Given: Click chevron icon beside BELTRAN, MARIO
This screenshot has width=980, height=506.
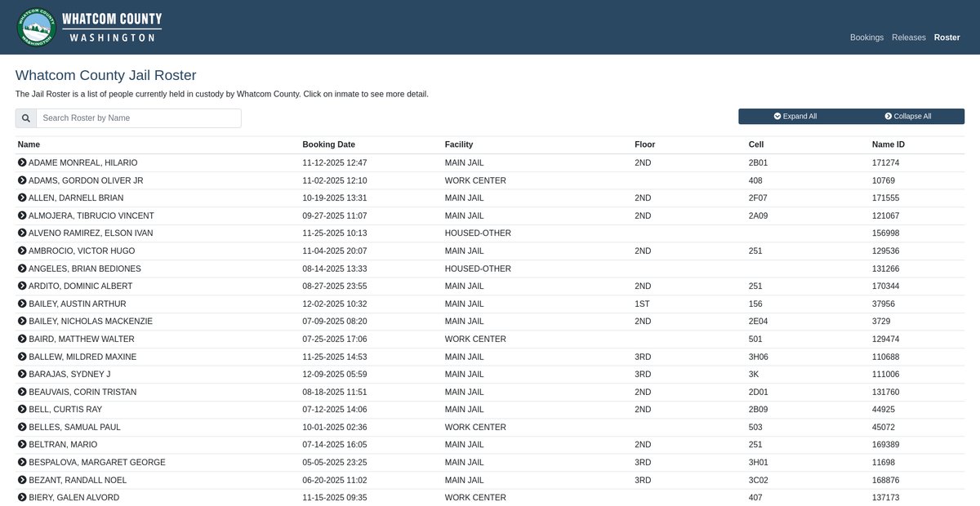Looking at the screenshot, I should click(x=22, y=445).
